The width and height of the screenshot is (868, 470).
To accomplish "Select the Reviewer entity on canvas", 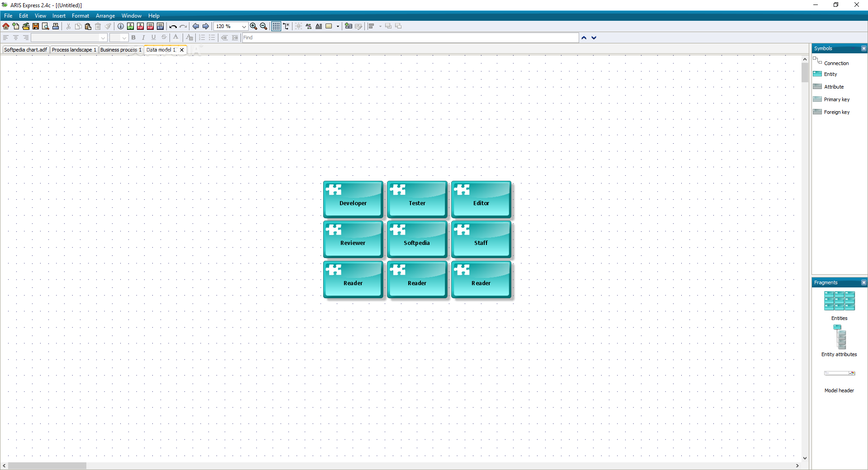I will [x=353, y=239].
